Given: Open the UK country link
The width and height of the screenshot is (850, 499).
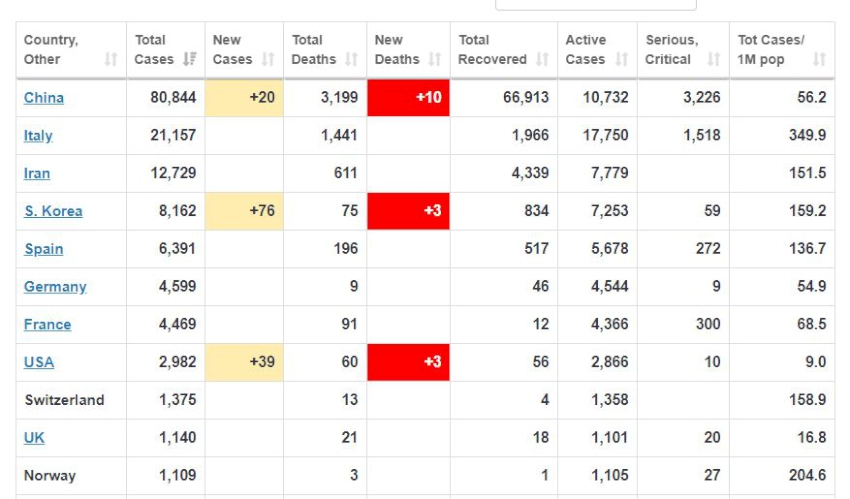Looking at the screenshot, I should [x=34, y=438].
